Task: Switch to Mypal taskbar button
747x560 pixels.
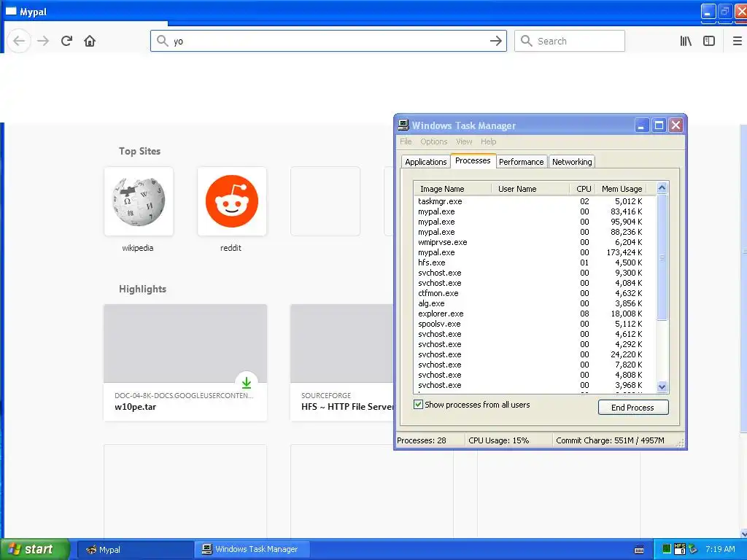Action: point(135,550)
